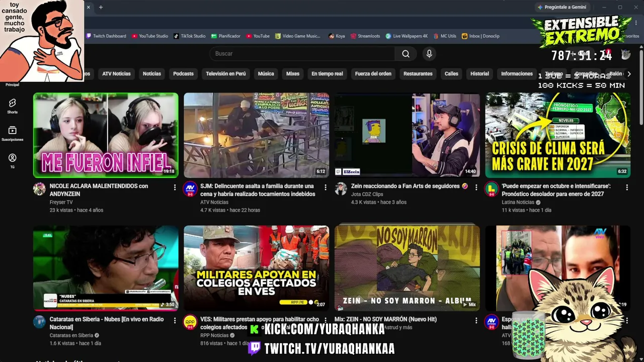Viewport: 644px width, 362px height.
Task: Open Zein reaccionando a Fan Arts title
Action: pyautogui.click(x=410, y=186)
